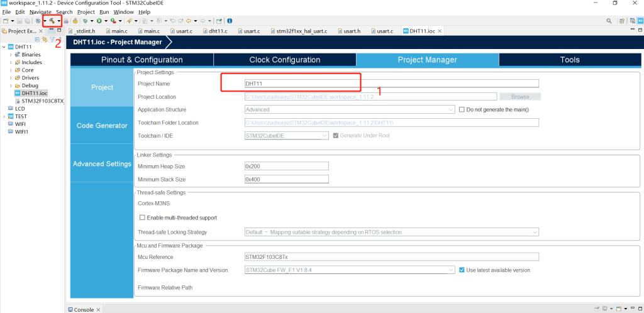This screenshot has width=644, height=313.
Task: Toggle Do not generate the main() checkbox
Action: pyautogui.click(x=462, y=109)
